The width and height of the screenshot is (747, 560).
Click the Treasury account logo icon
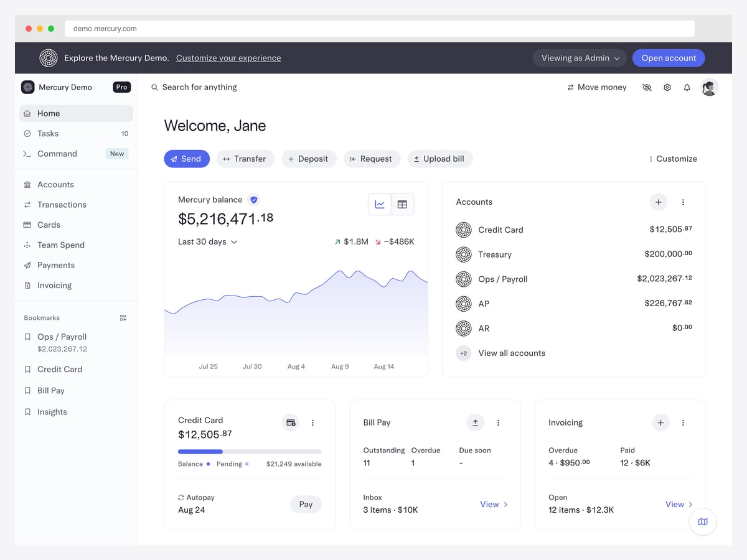coord(464,254)
